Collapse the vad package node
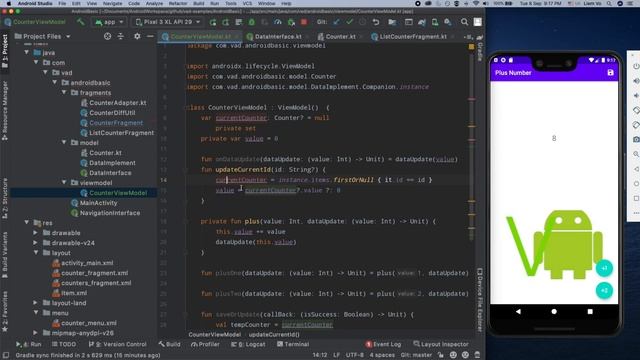 pos(45,73)
